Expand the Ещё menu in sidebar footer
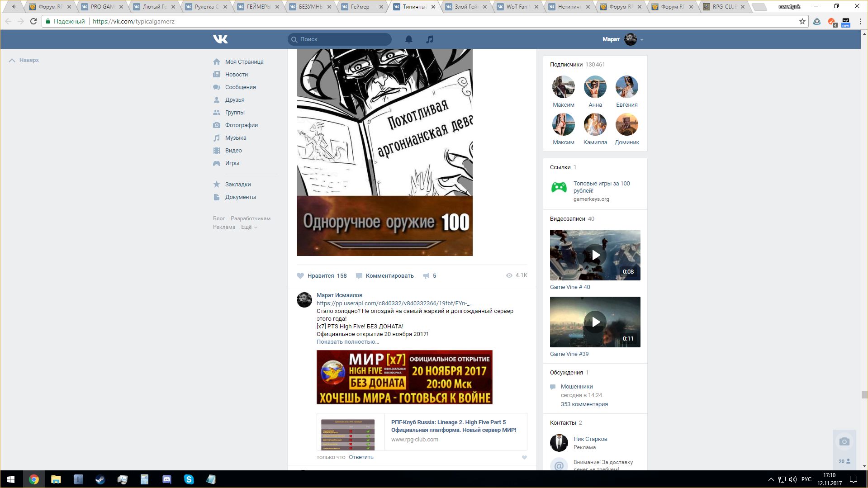868x488 pixels. tap(249, 227)
